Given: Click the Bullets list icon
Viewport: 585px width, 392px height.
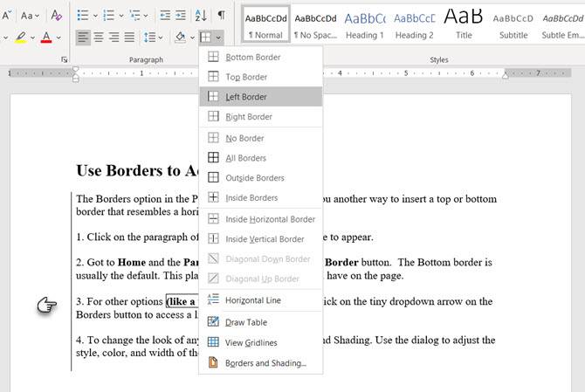Looking at the screenshot, I should (82, 15).
